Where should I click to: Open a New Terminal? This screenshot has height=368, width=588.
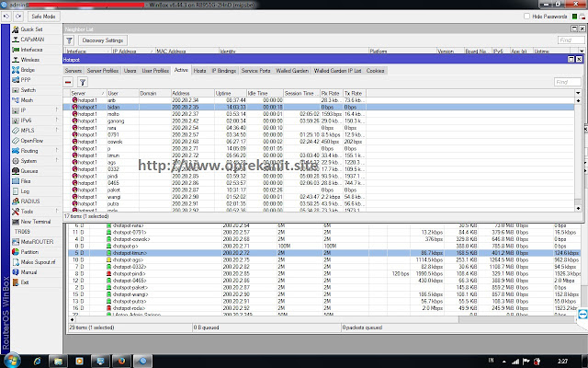tap(35, 222)
